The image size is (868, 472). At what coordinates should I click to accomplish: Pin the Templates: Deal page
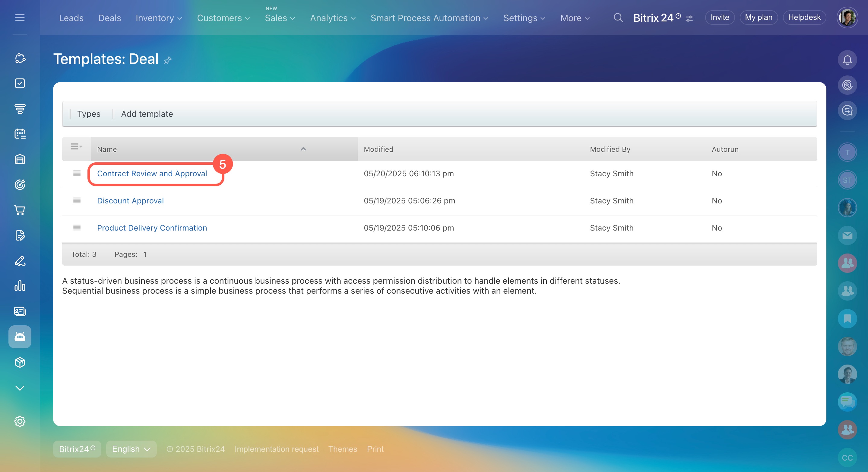(167, 60)
